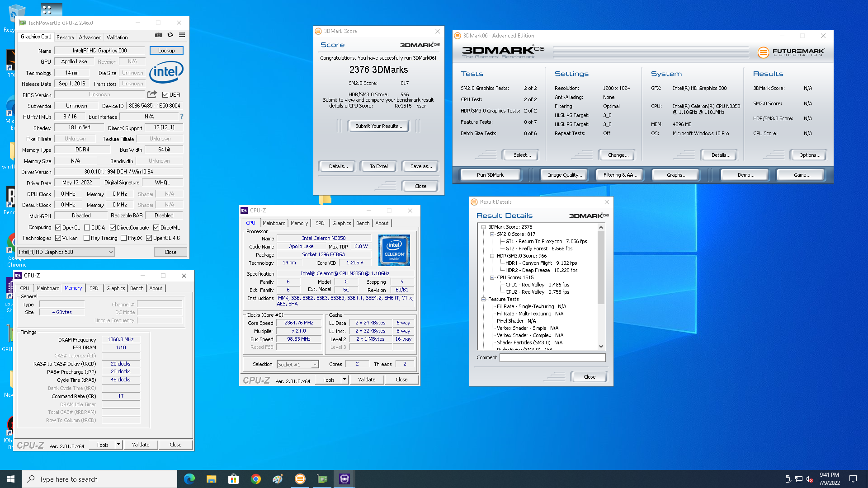Click the Result Details scrollbar thumb
The image size is (868, 488).
point(601,267)
